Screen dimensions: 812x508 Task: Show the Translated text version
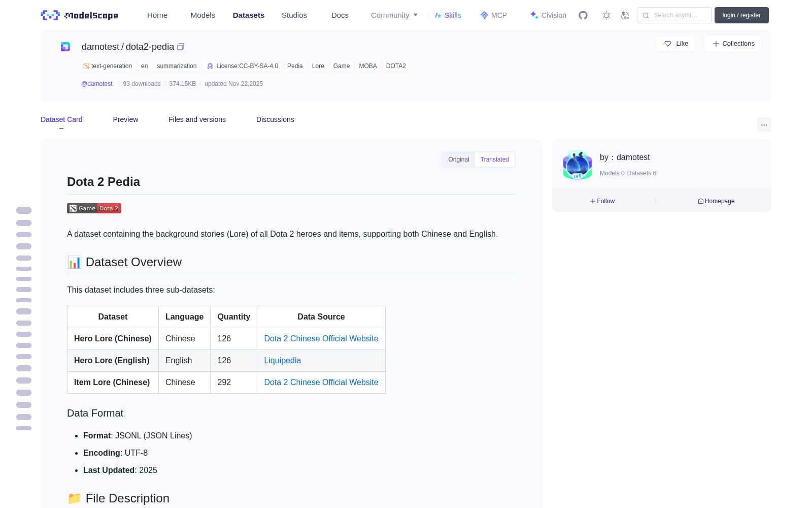pos(495,160)
